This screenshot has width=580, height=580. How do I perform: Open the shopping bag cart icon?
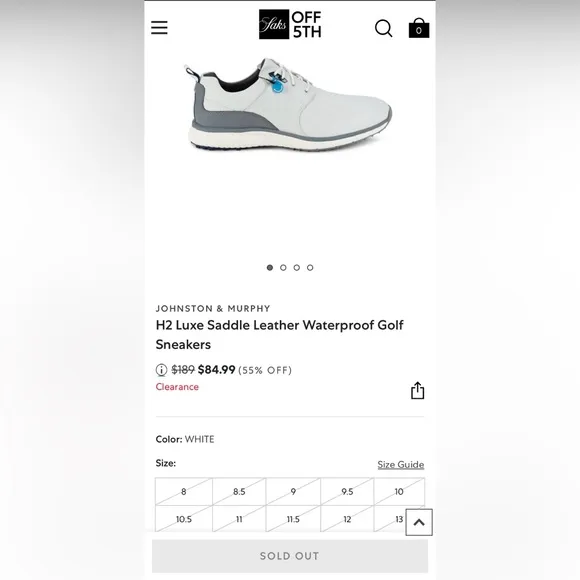419,28
